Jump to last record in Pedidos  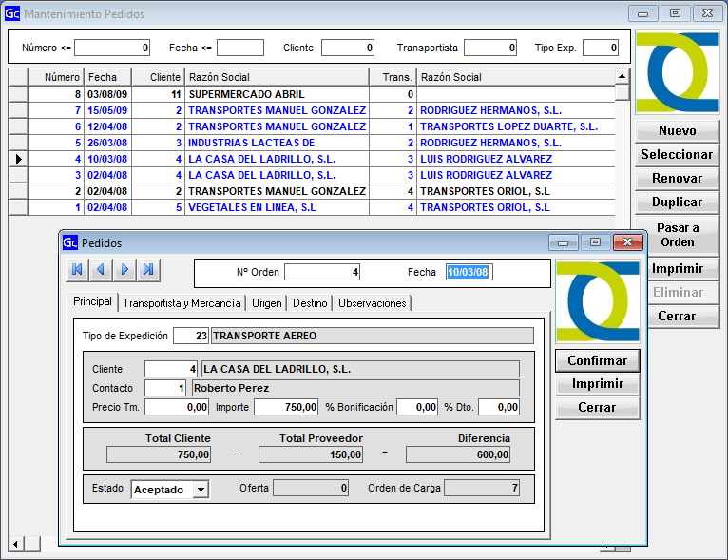click(148, 270)
